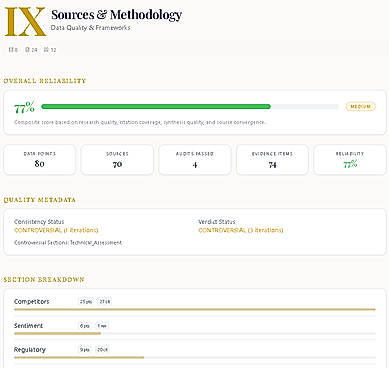Click the MEDIUM reliability badge
The width and height of the screenshot is (389, 368).
(x=361, y=107)
